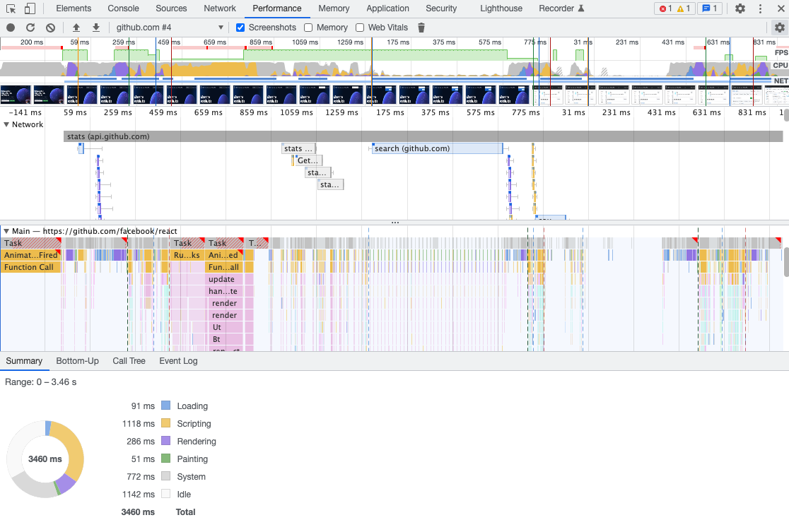Clear the recording with the clear icon
The image size is (789, 532).
click(x=50, y=28)
